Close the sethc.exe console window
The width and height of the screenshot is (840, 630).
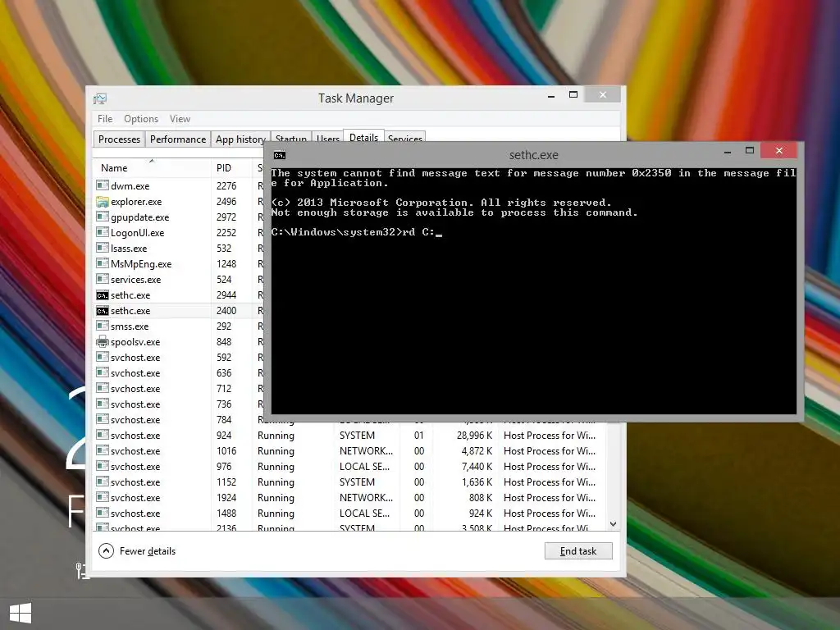pos(779,151)
